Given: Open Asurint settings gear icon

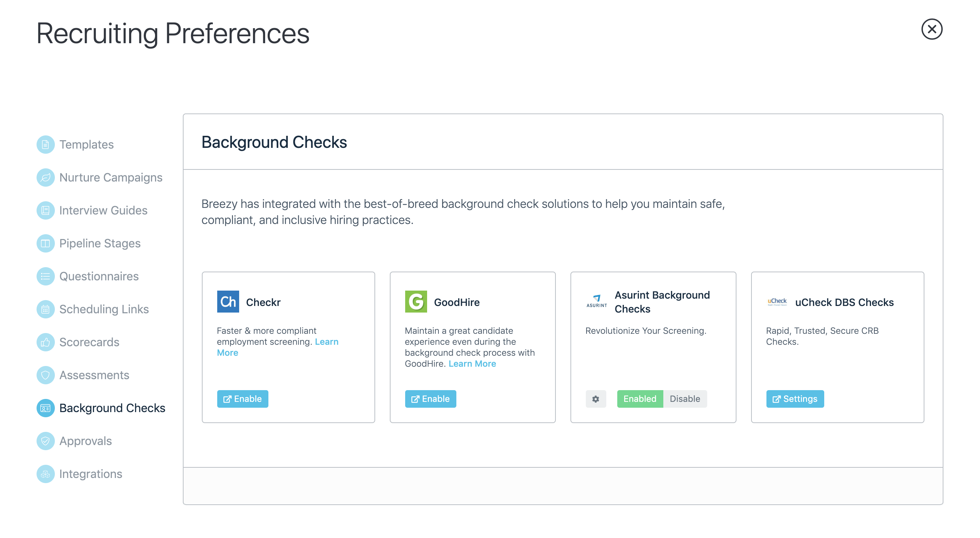Looking at the screenshot, I should [596, 399].
